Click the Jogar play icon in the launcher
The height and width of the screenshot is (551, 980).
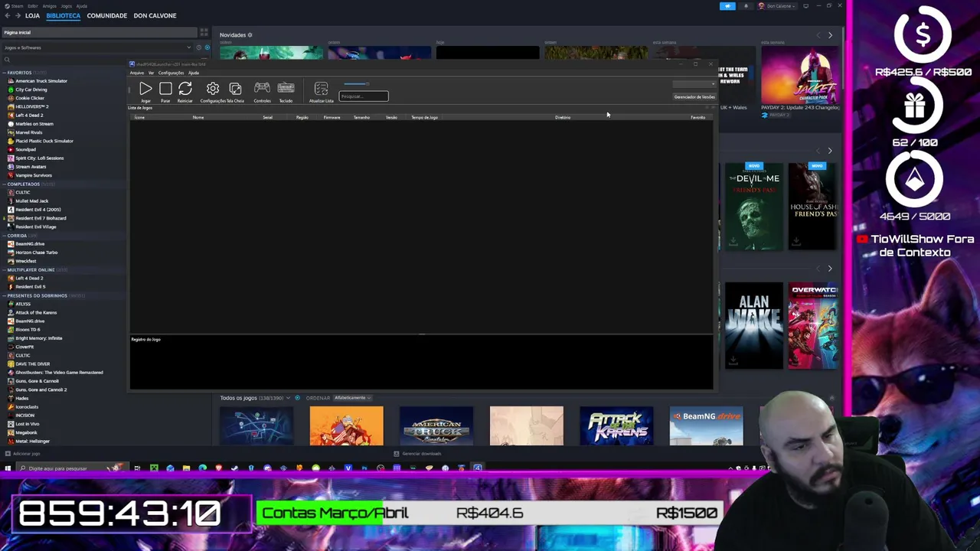point(145,89)
